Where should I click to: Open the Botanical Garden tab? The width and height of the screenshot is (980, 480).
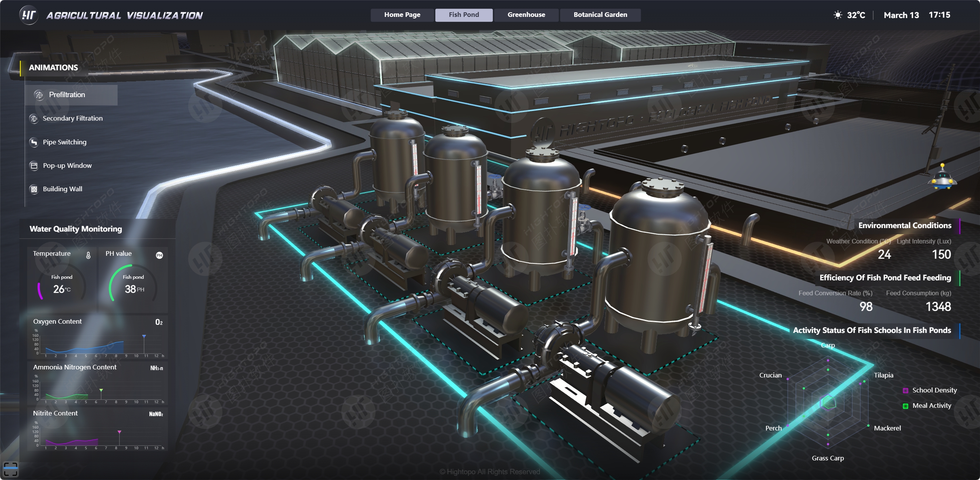click(x=600, y=15)
